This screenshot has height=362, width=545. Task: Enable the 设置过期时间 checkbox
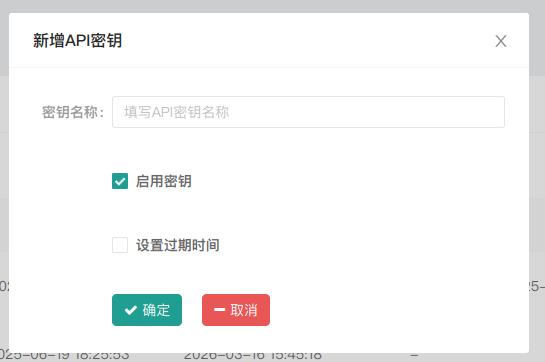120,245
